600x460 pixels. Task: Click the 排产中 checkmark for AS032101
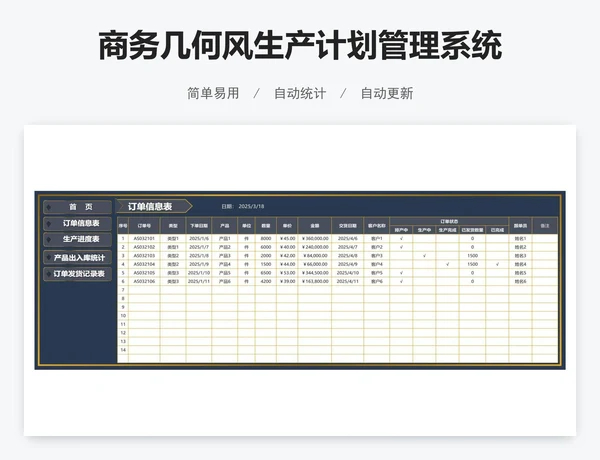click(x=401, y=238)
